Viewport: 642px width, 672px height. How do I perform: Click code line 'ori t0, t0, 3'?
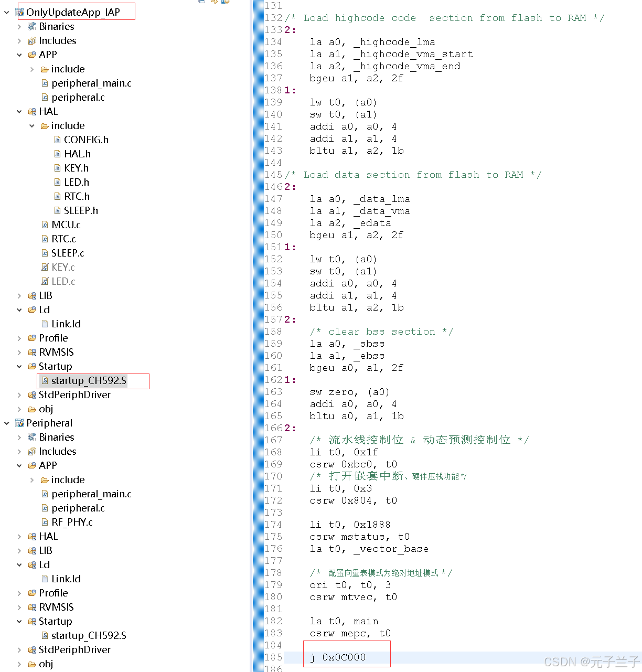350,585
